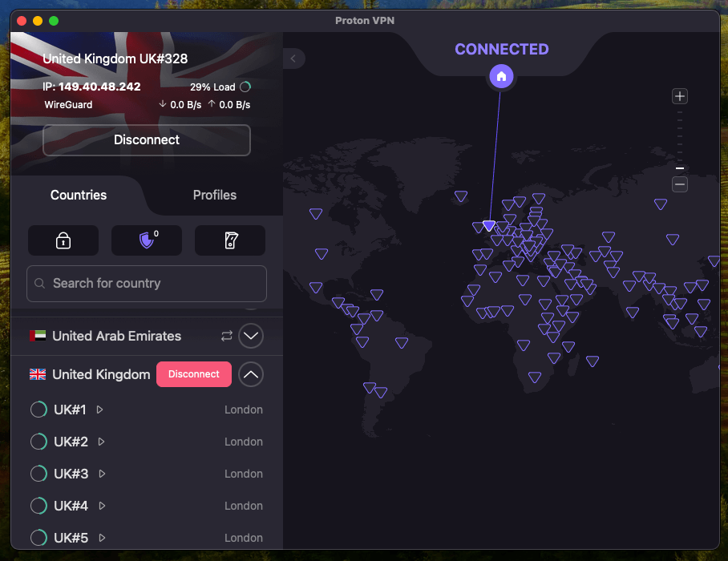
Task: Click the streaming play icon next to UK#4
Action: pos(102,506)
